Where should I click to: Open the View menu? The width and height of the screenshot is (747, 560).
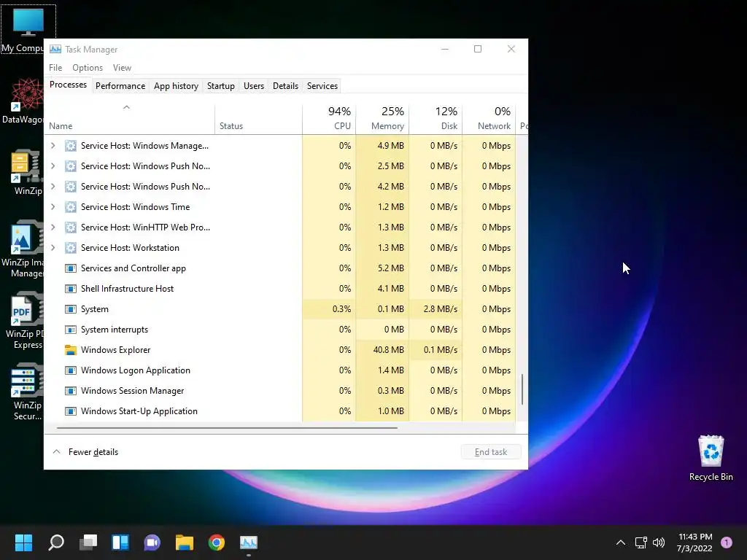click(122, 68)
